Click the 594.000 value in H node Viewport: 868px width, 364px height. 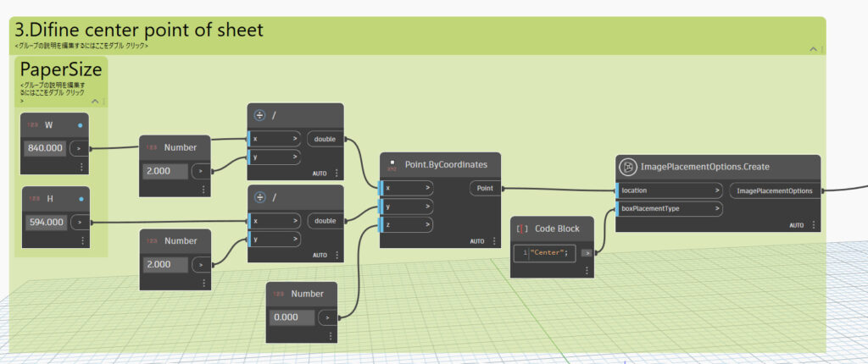tap(44, 222)
